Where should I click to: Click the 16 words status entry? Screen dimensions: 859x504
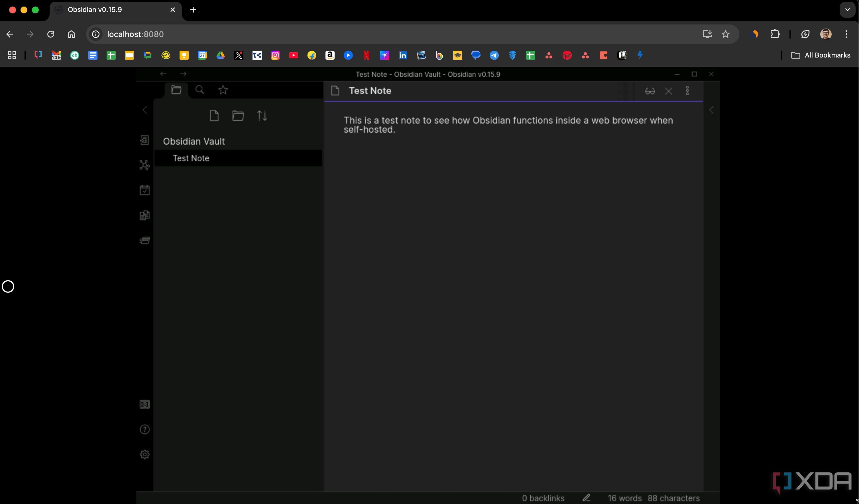pos(624,498)
